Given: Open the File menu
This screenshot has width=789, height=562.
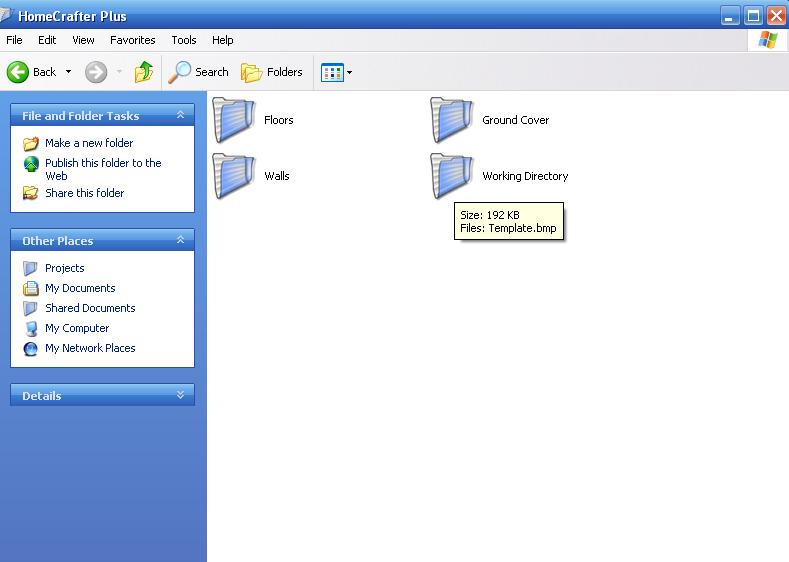Looking at the screenshot, I should tap(14, 40).
